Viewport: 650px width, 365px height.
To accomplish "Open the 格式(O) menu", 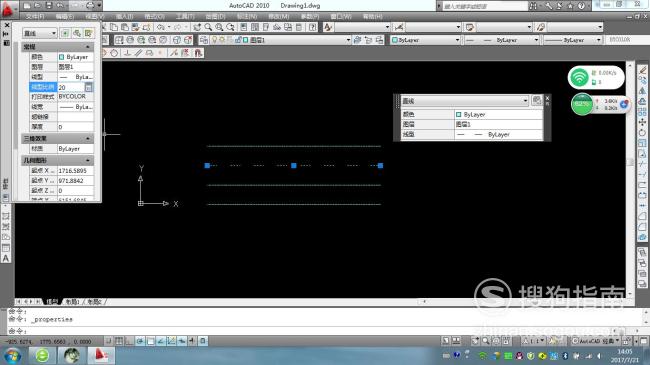I will coord(155,17).
